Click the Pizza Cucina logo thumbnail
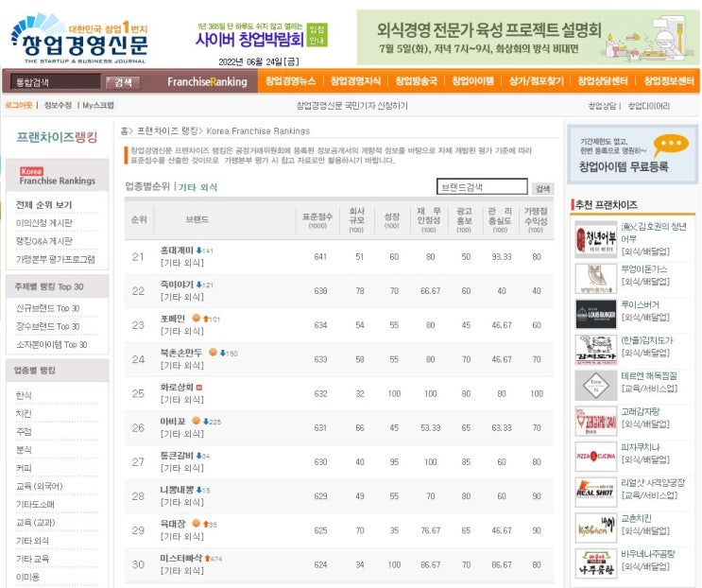 pyautogui.click(x=596, y=457)
